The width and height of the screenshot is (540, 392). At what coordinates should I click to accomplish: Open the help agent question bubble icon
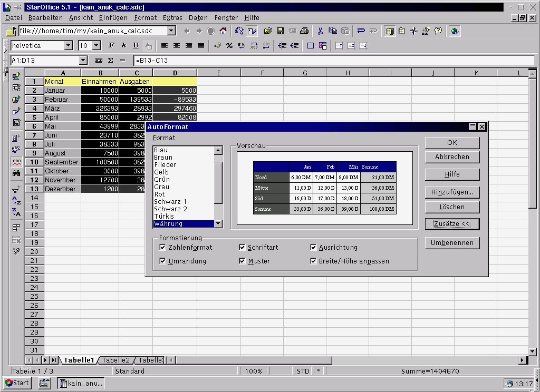coord(438,31)
